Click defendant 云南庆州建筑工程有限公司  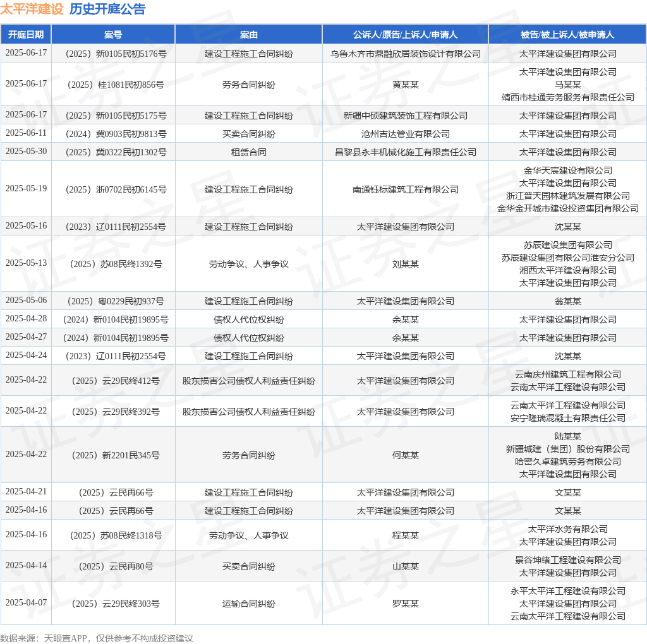tap(568, 374)
